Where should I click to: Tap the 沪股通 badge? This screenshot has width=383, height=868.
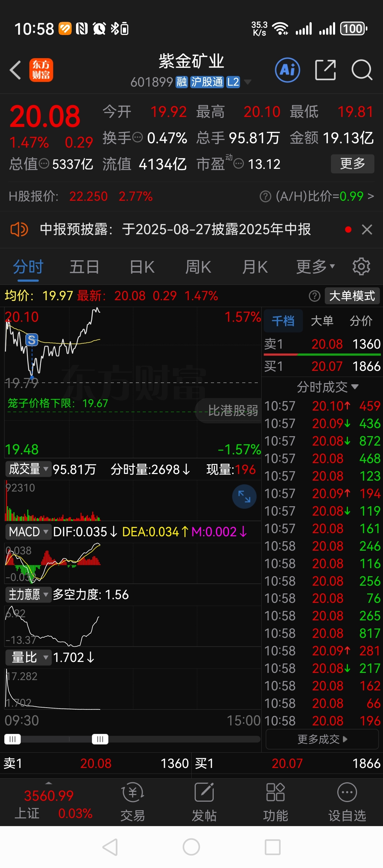tap(207, 82)
